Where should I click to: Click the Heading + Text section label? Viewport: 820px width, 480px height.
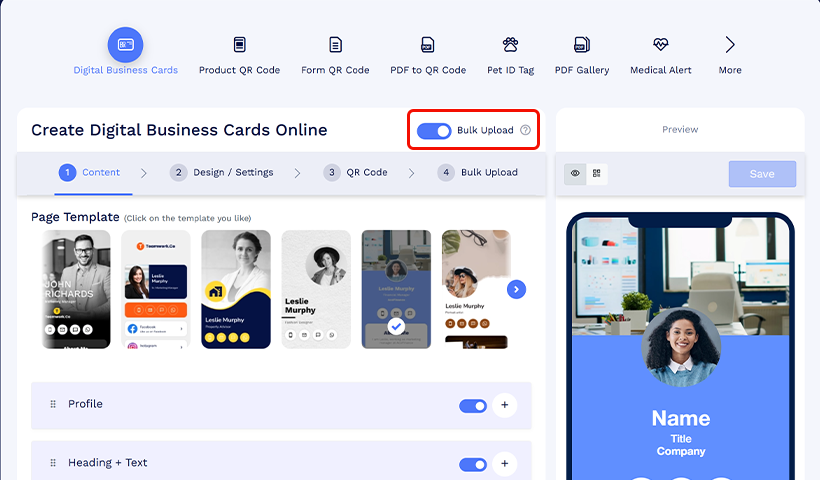coord(108,463)
